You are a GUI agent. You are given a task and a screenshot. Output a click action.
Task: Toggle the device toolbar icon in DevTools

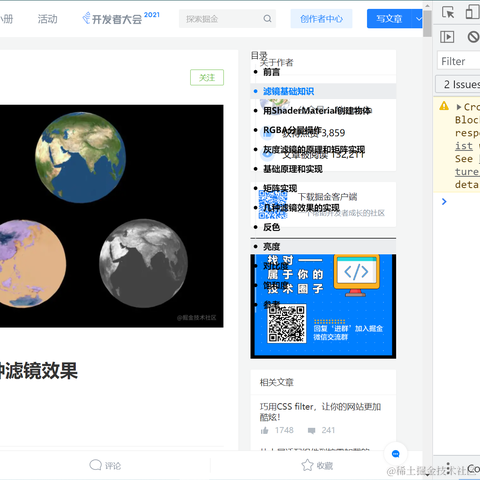pos(472,12)
